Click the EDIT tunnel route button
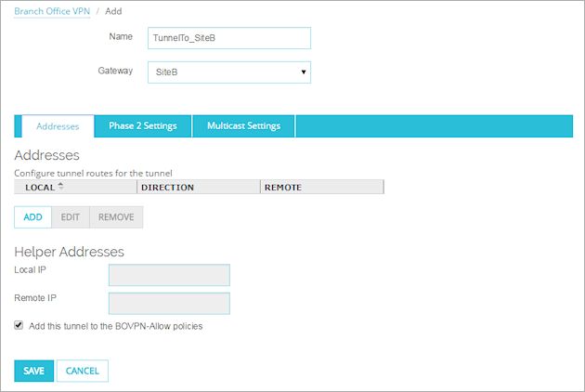 71,217
